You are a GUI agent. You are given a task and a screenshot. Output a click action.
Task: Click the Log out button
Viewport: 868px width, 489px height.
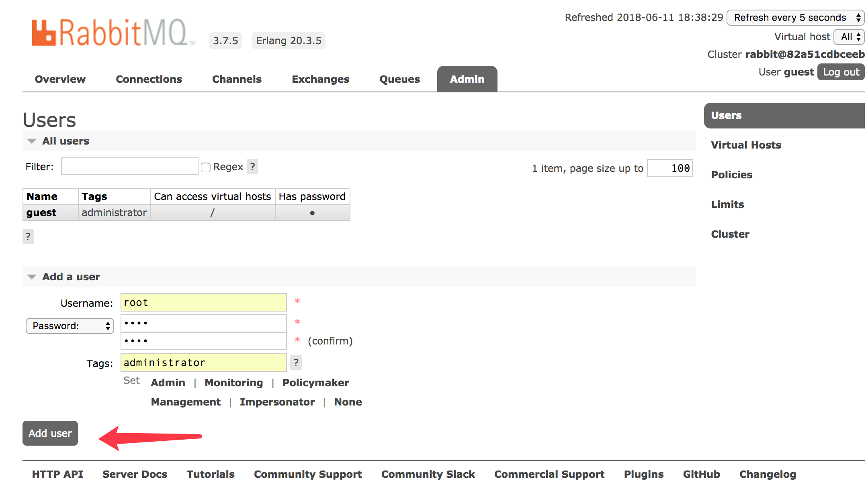841,72
